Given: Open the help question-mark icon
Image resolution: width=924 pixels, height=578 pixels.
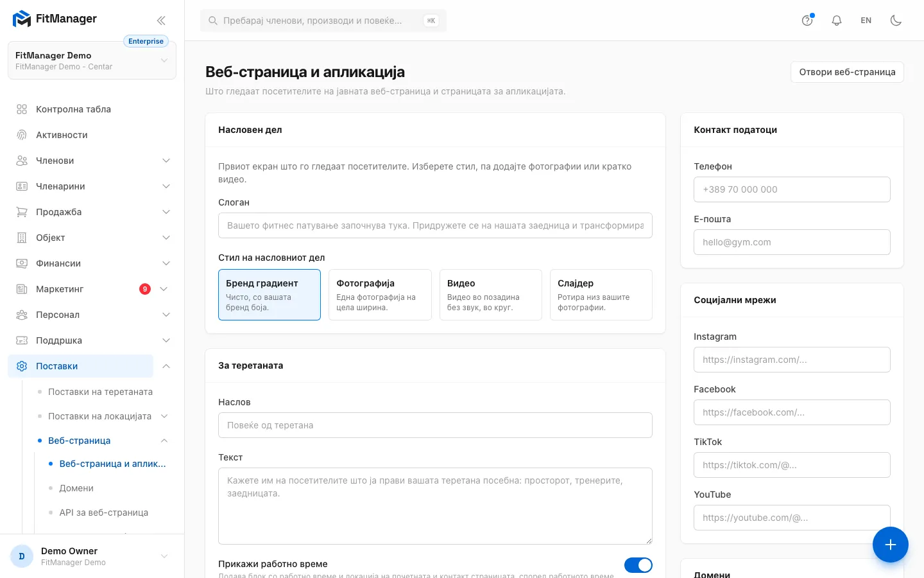Looking at the screenshot, I should 807,21.
